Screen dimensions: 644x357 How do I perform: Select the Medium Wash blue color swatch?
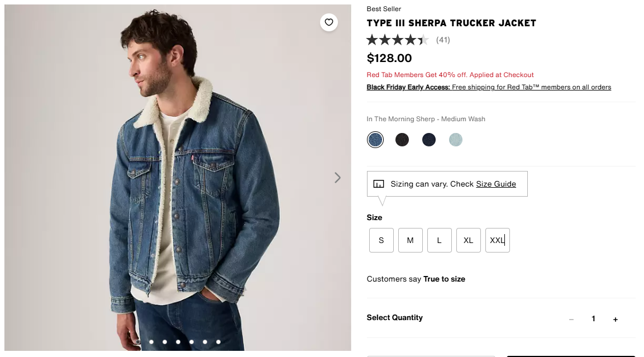(x=375, y=140)
